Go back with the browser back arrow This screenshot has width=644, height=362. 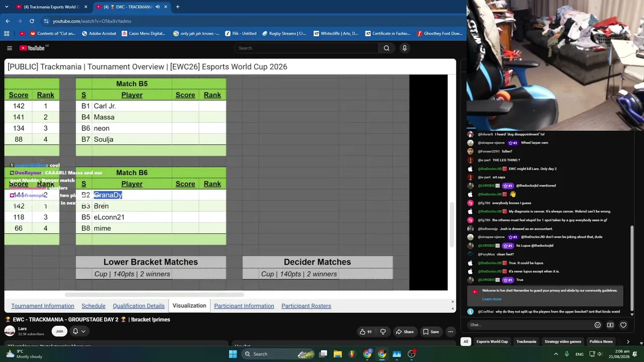click(8, 21)
